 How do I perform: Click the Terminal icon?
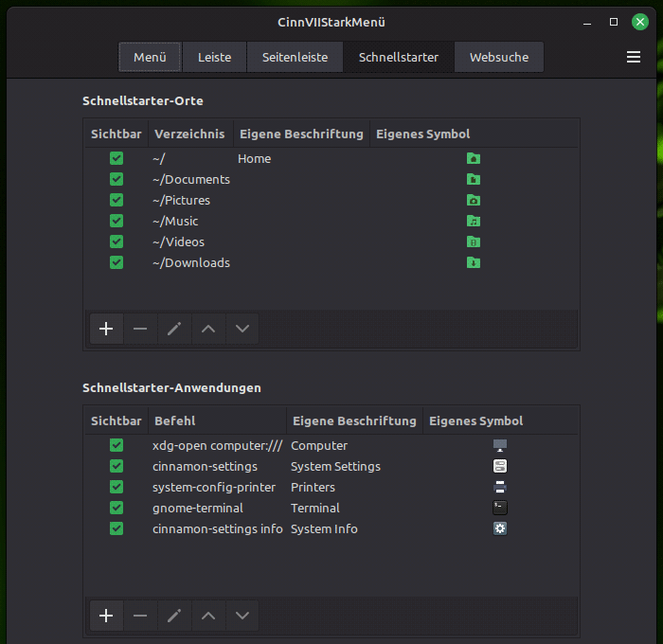tap(500, 508)
